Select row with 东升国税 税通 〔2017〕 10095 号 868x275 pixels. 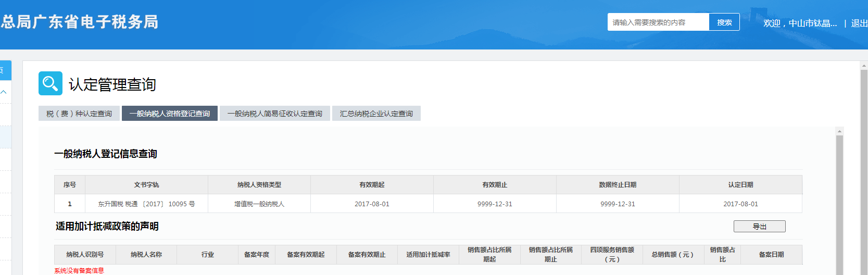(146, 204)
